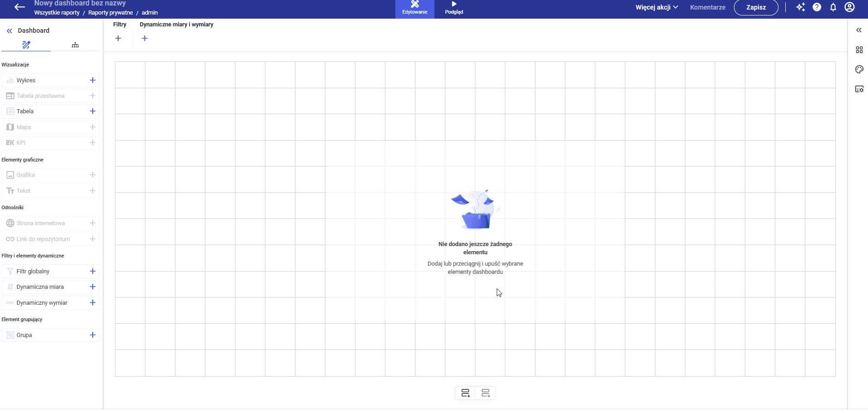Select the Tabela item in Wizualizacje

pos(50,111)
